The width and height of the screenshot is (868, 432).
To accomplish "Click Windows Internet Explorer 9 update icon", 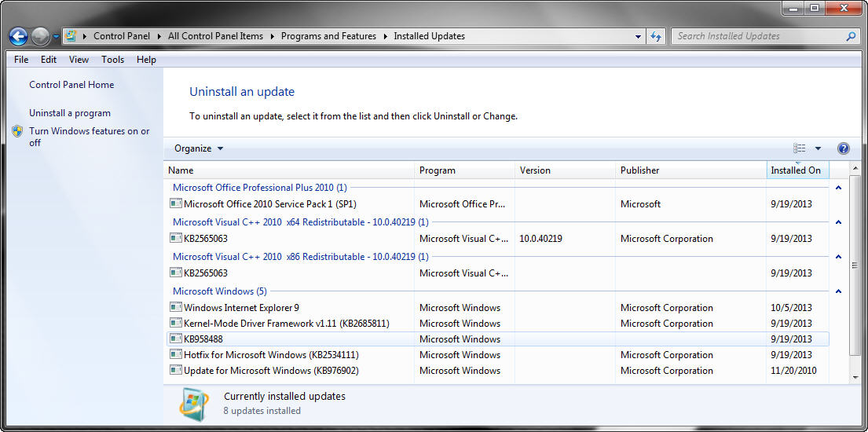I will [x=175, y=307].
